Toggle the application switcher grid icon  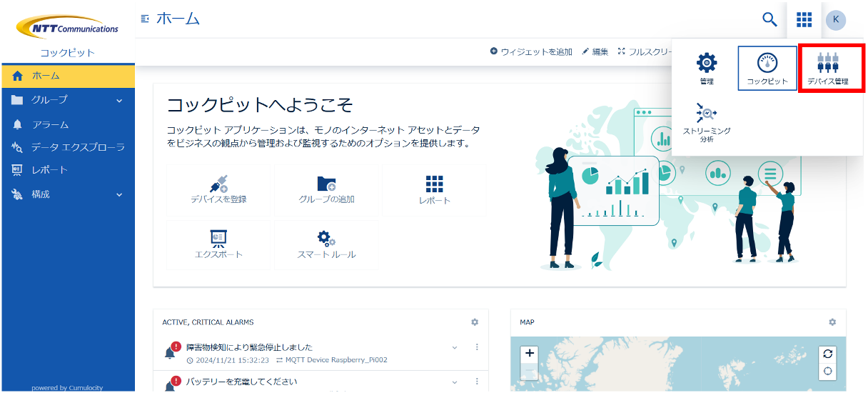coord(804,19)
